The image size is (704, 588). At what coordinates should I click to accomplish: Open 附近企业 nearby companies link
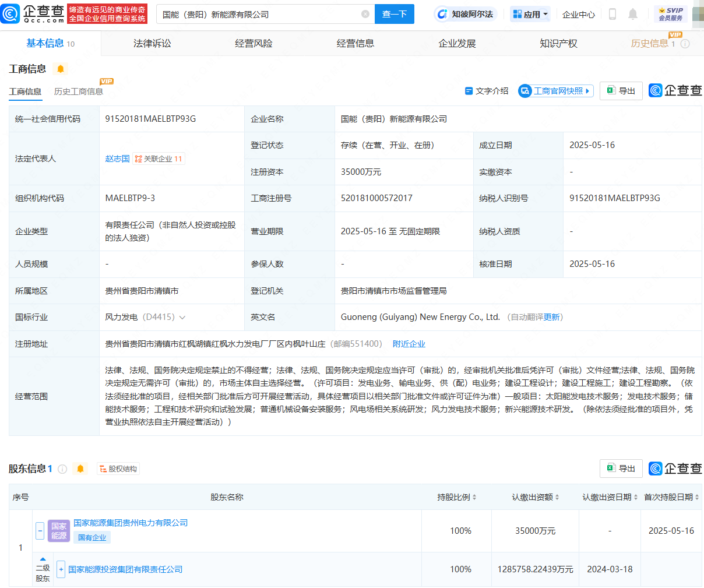409,344
